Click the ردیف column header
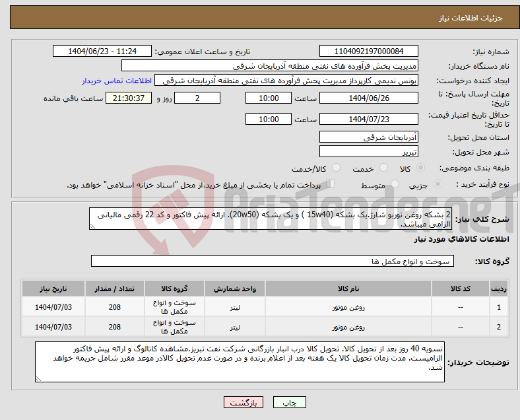This screenshot has width=520, height=420. [499, 289]
